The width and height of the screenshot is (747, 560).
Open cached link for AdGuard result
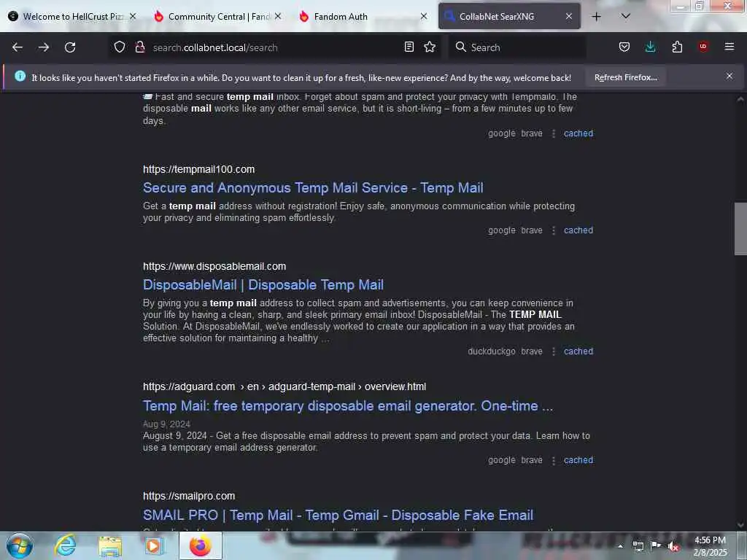(x=578, y=460)
